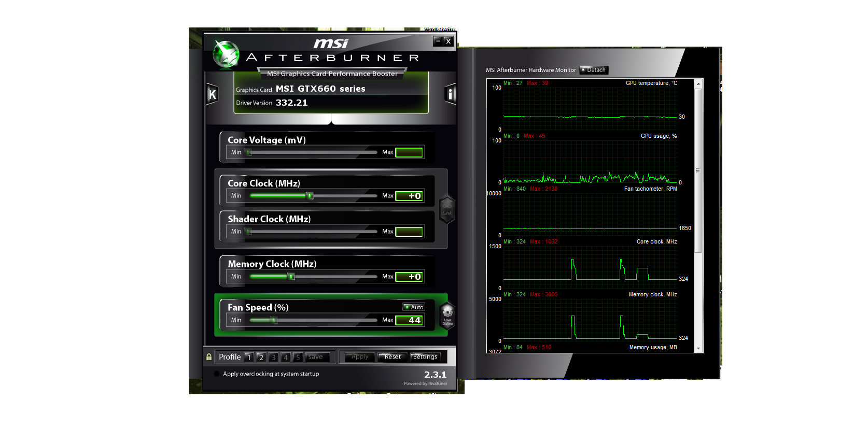868x444 pixels.
Task: Click the hardware monitor scrollbar up arrow
Action: pos(698,83)
